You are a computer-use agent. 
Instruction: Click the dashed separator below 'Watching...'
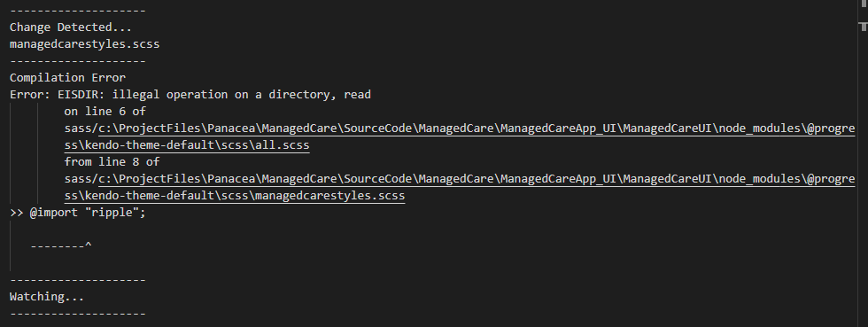point(78,314)
